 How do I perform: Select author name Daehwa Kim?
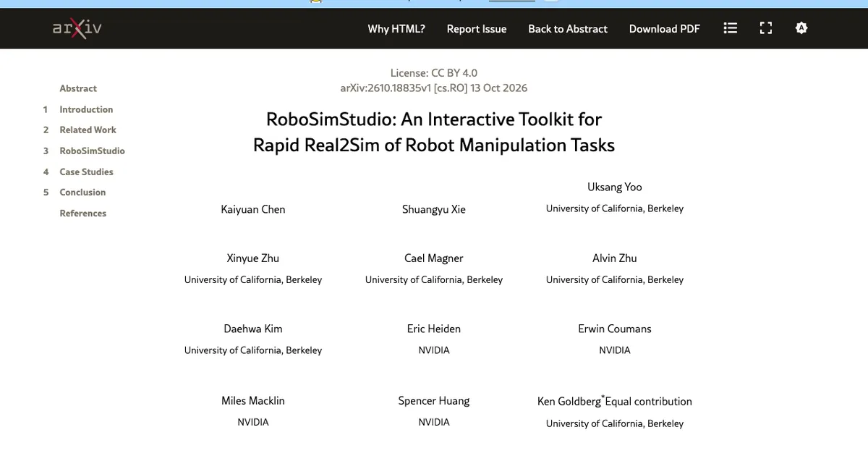click(253, 329)
